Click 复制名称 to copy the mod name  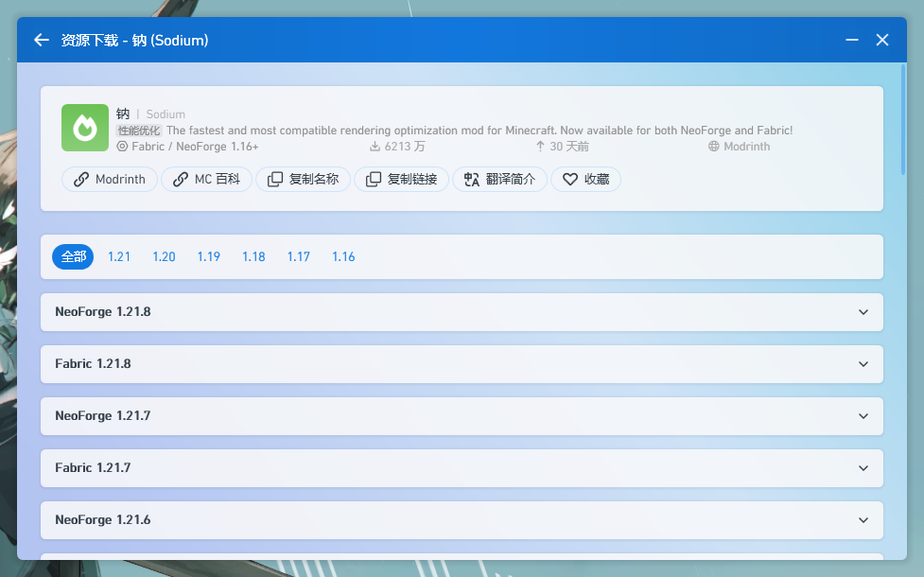coord(303,179)
